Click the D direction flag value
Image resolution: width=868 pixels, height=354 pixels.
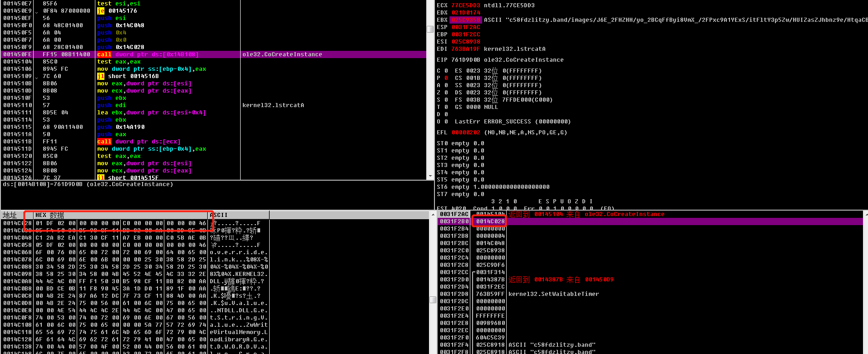pyautogui.click(x=446, y=114)
